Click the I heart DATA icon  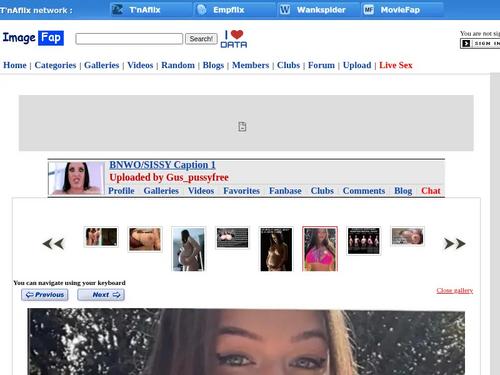point(234,39)
